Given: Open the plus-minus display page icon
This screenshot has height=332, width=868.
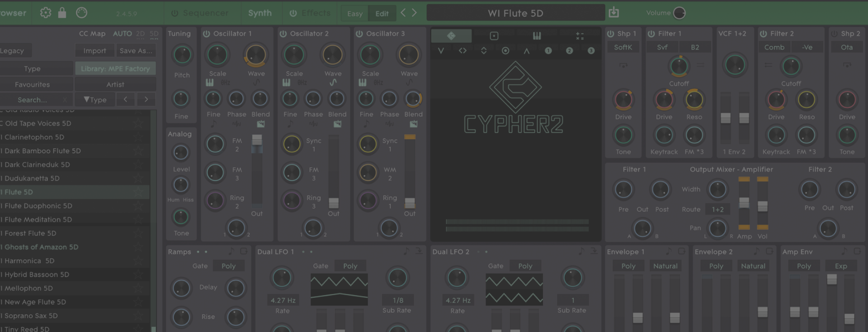Looking at the screenshot, I should pyautogui.click(x=580, y=36).
